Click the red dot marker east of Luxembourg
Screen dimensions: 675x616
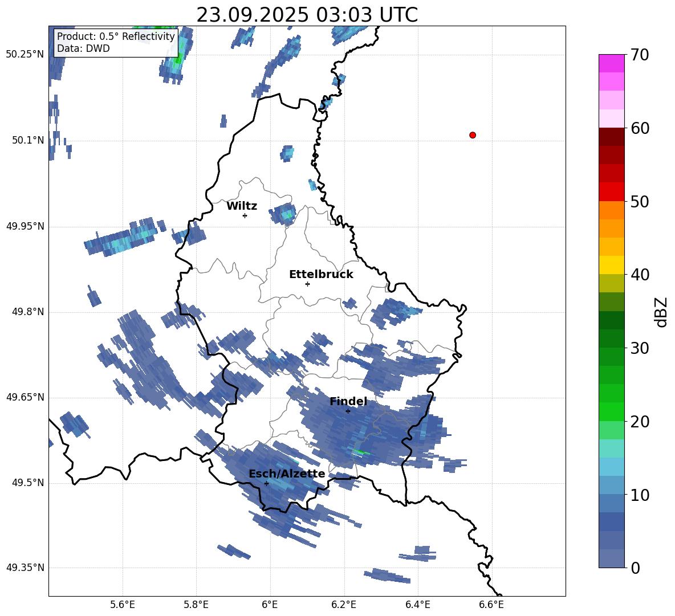pos(472,135)
